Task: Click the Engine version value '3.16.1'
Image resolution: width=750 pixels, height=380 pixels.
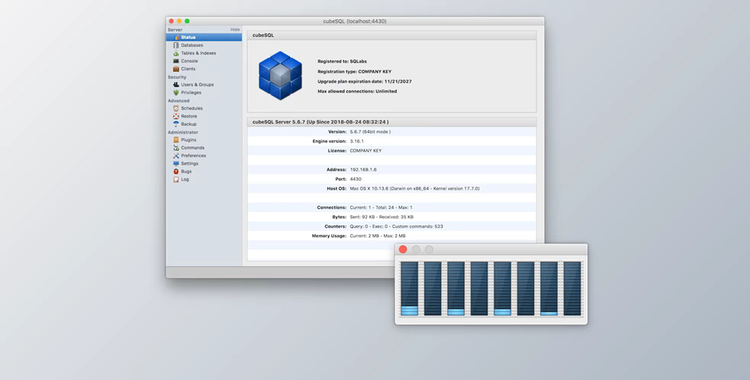Action: click(357, 141)
